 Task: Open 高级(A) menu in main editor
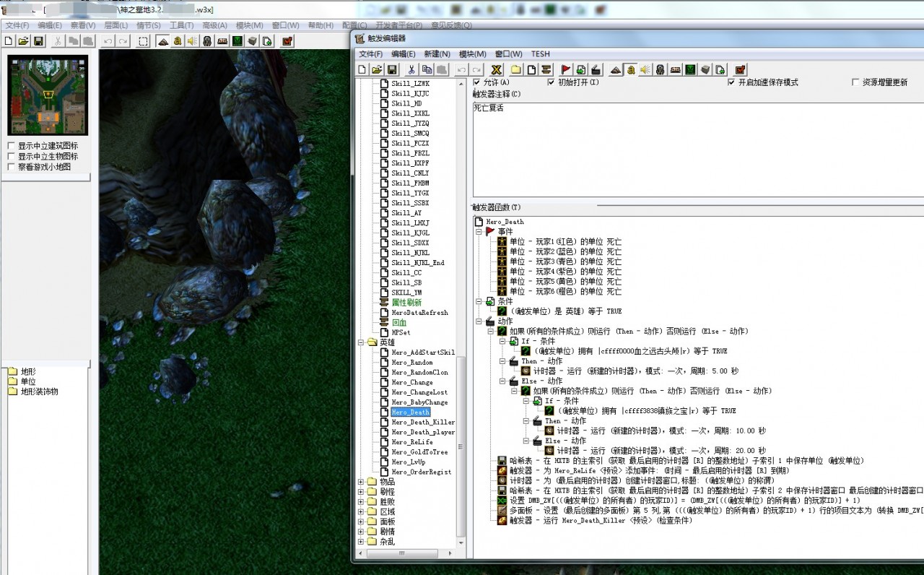pyautogui.click(x=216, y=25)
